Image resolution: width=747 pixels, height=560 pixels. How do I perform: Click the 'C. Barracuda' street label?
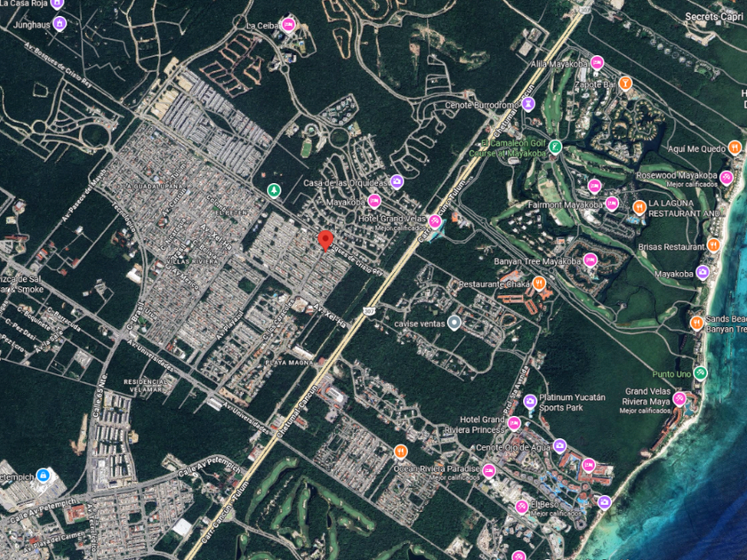point(64,320)
